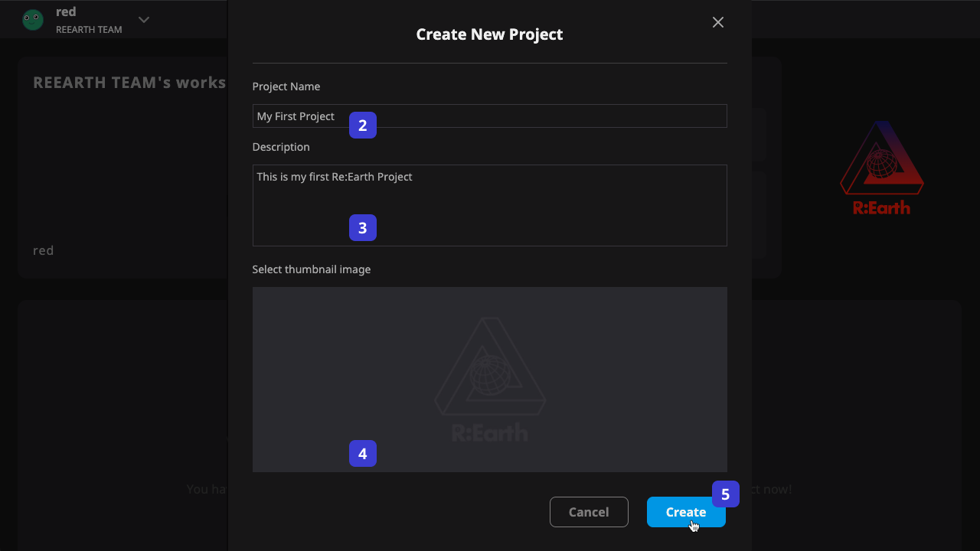Click the REEARTH TEAM label in header
The height and width of the screenshot is (551, 980).
[89, 29]
